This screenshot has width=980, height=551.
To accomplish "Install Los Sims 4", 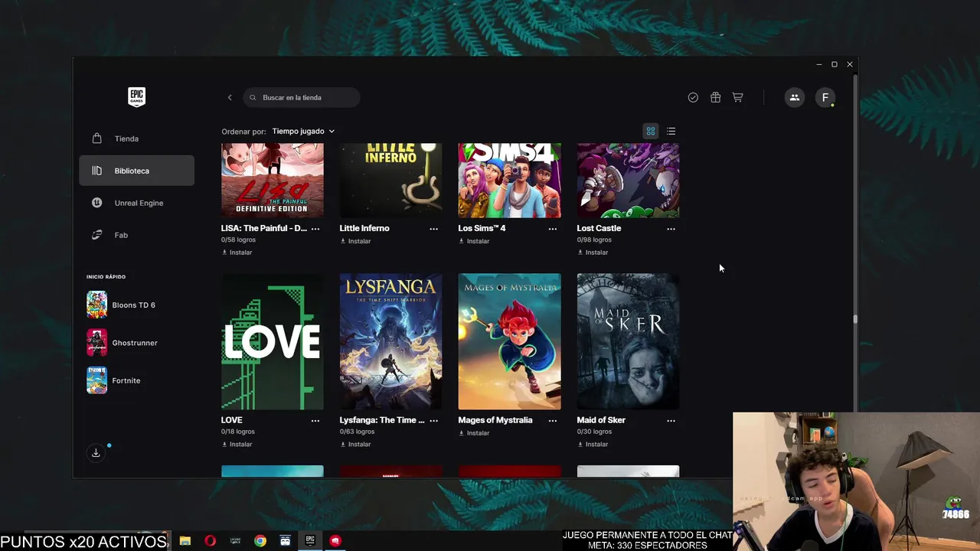I will pyautogui.click(x=474, y=241).
